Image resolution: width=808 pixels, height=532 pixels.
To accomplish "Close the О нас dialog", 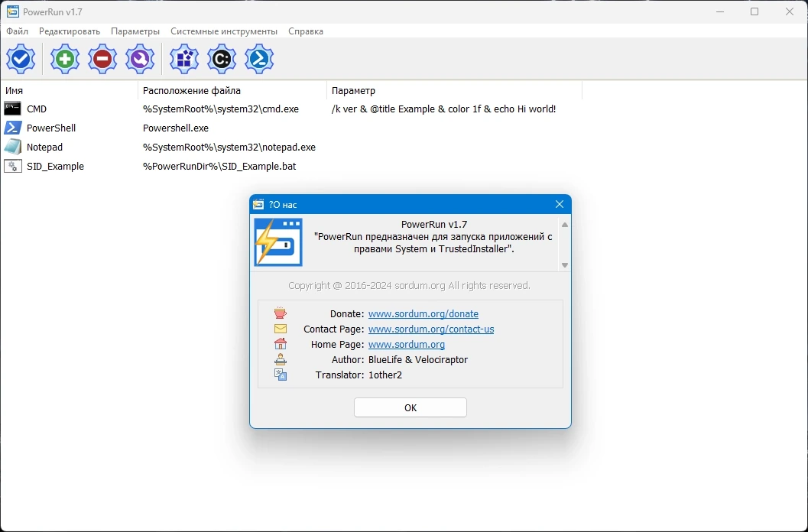I will (559, 205).
